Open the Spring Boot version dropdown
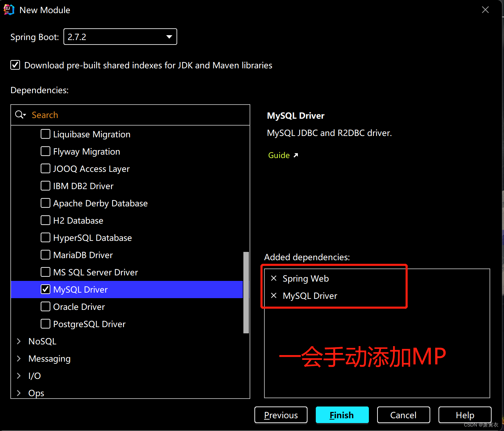The image size is (504, 431). (x=169, y=37)
